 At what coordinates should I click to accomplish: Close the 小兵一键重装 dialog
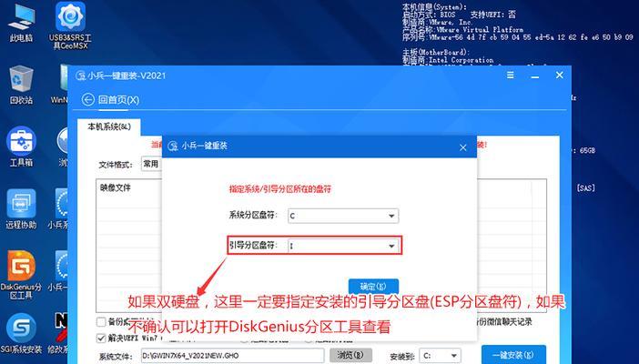463,147
